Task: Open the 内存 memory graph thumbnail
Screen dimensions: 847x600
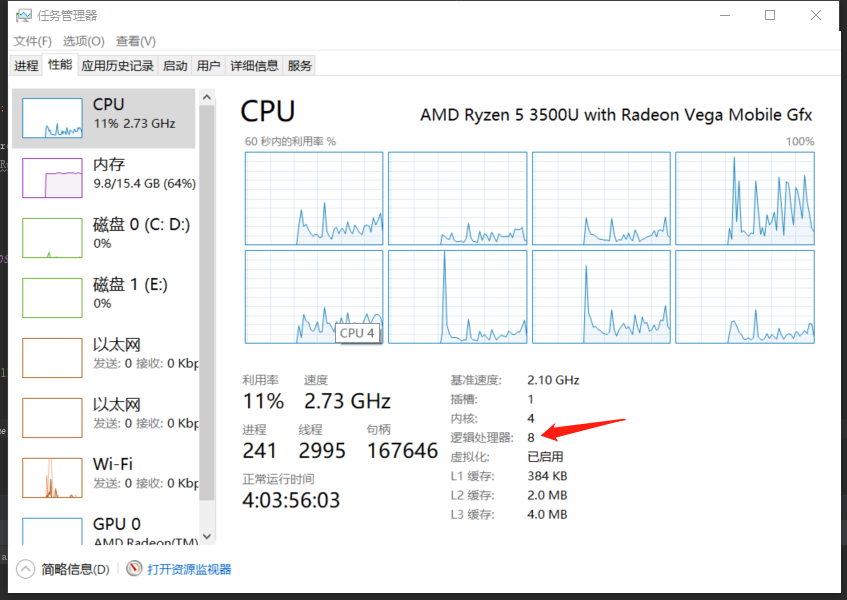Action: (x=52, y=178)
